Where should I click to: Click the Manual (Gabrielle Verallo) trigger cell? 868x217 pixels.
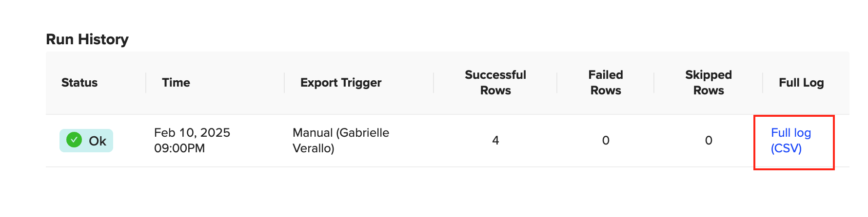[340, 140]
